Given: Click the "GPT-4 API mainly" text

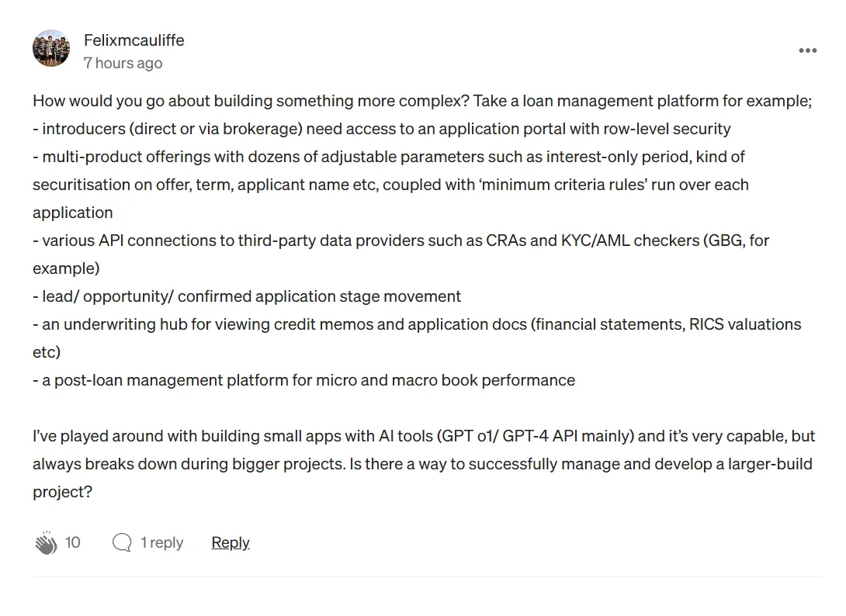Looking at the screenshot, I should (x=568, y=436).
